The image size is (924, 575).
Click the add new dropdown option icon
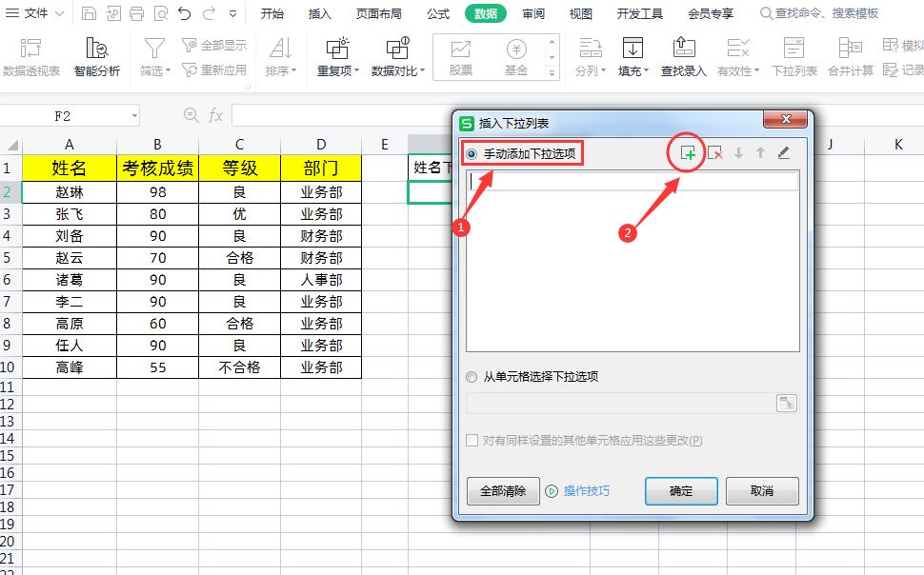pos(688,152)
